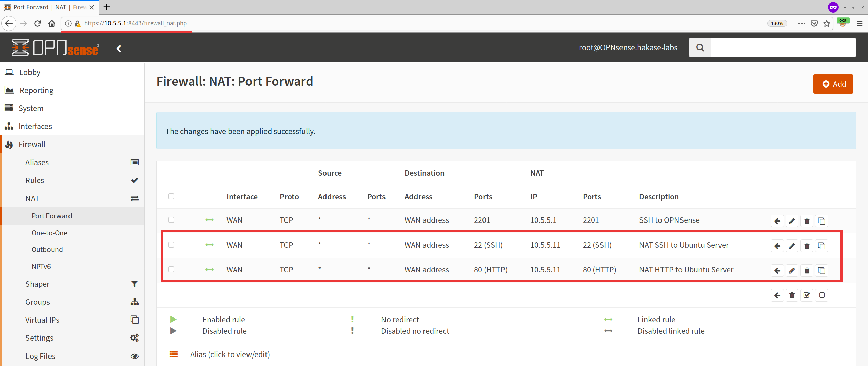Go to Firewall Aliases page
The height and width of the screenshot is (366, 868).
[x=37, y=162]
